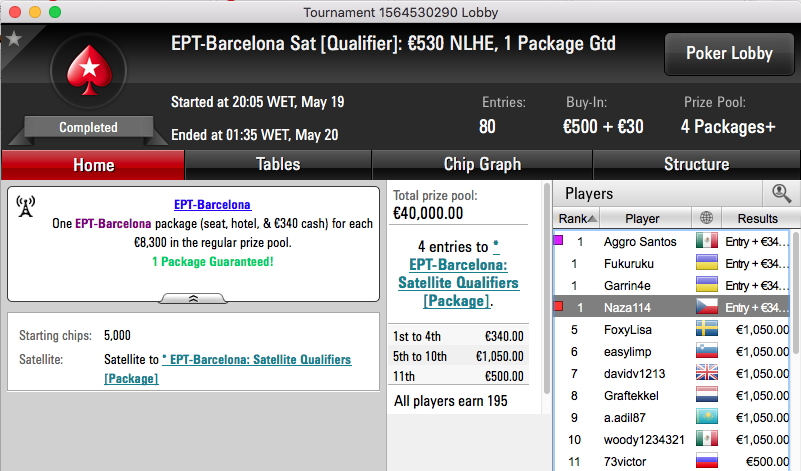Image resolution: width=801 pixels, height=471 pixels.
Task: Click the '1 Package Guaranteed!' green text
Action: [x=213, y=262]
